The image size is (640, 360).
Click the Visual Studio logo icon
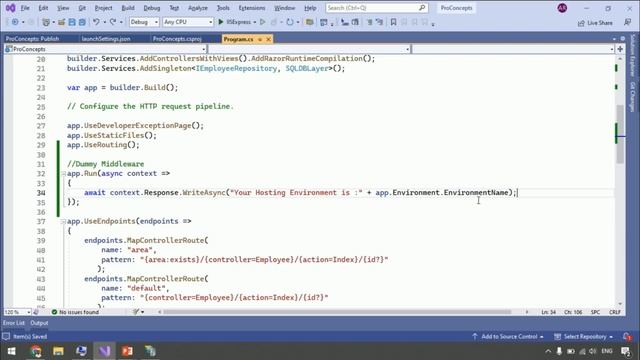pyautogui.click(x=10, y=8)
